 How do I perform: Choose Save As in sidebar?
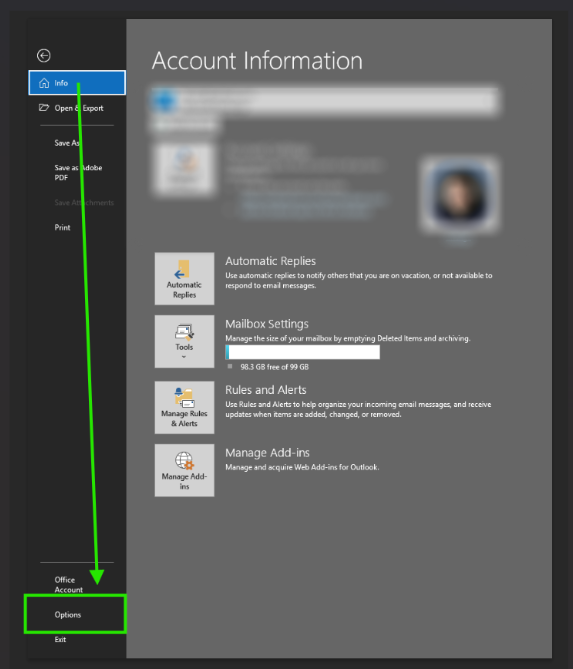tap(67, 143)
